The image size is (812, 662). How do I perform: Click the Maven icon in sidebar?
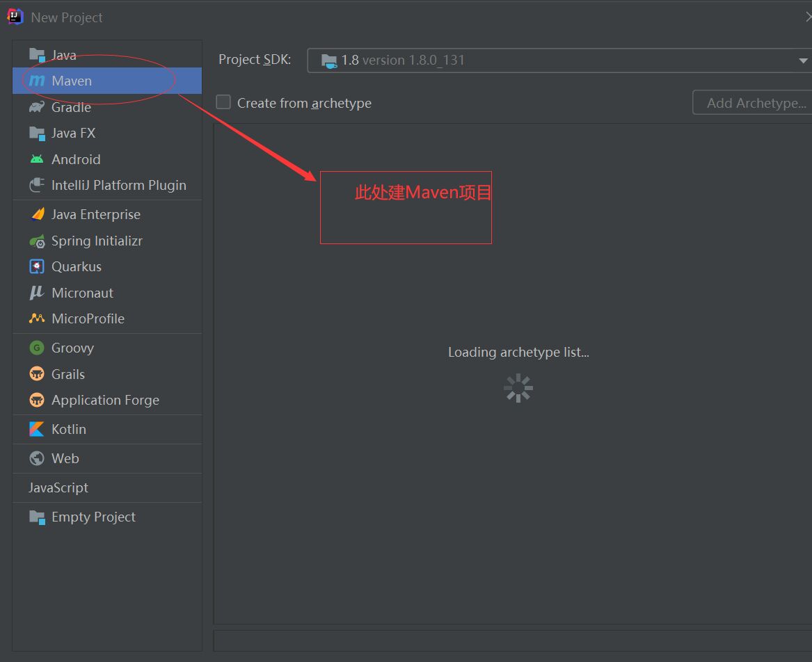click(37, 81)
